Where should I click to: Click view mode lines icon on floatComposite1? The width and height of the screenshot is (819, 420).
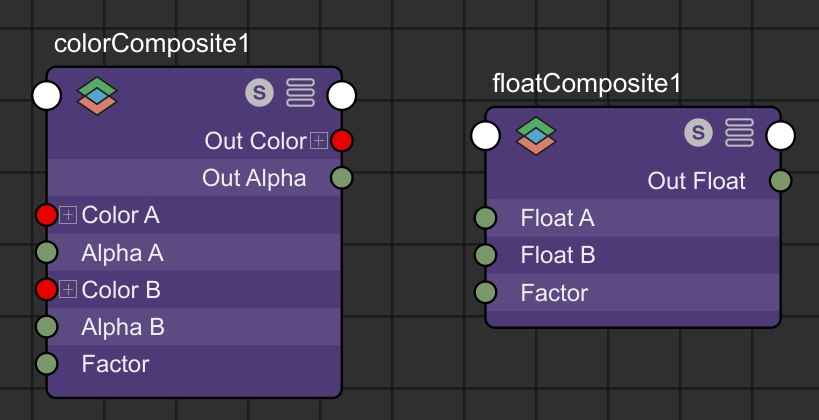[739, 133]
